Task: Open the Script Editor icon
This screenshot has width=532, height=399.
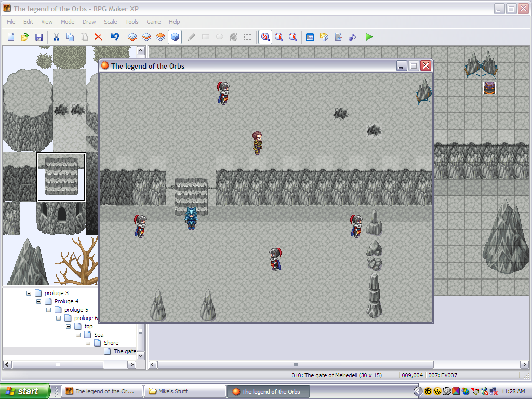Action: 338,37
